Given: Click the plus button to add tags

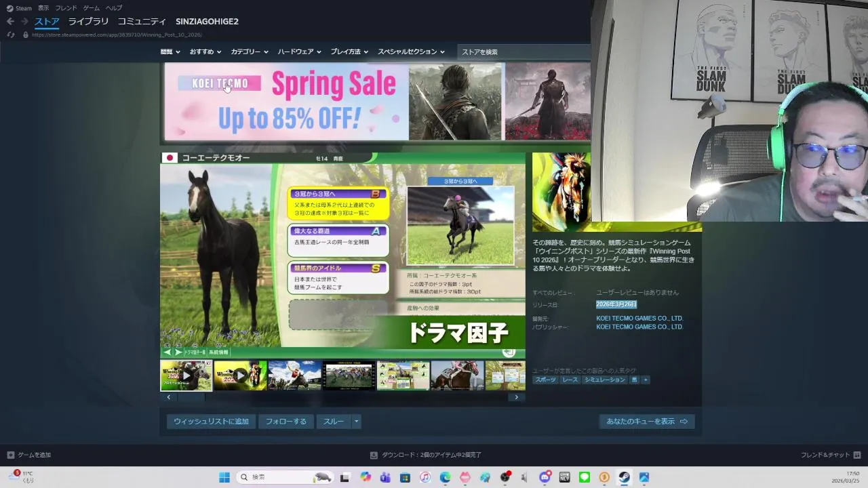Looking at the screenshot, I should pos(646,380).
